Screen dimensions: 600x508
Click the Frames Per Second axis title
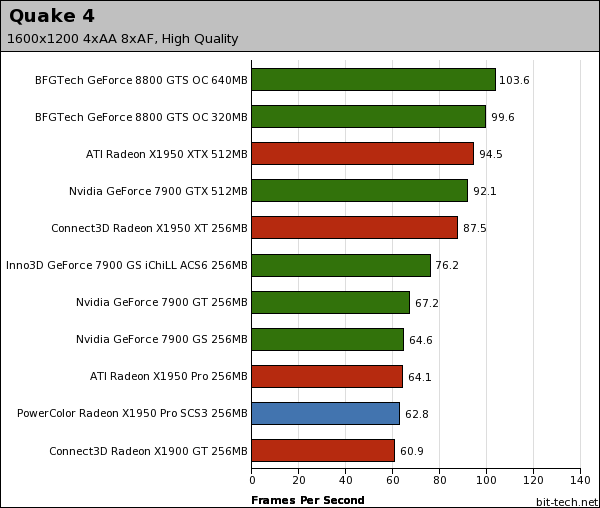tap(308, 500)
